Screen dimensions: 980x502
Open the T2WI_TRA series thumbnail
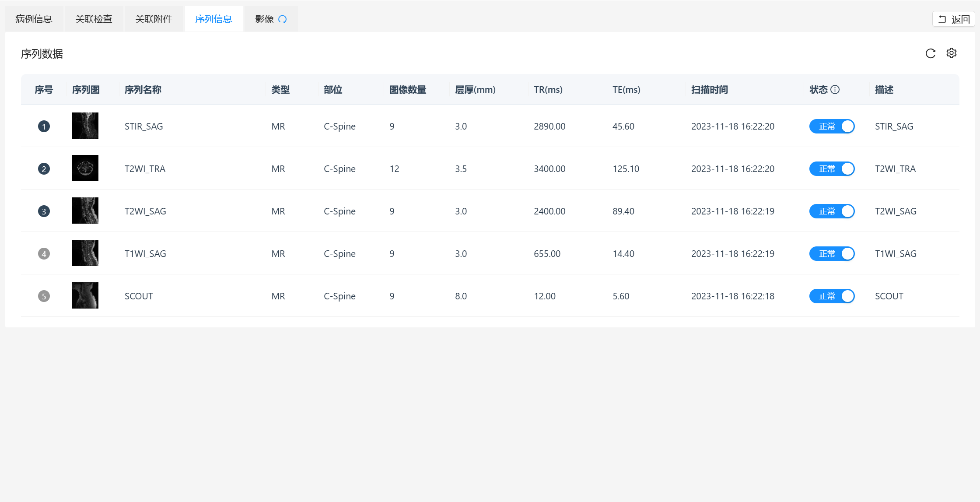point(85,168)
